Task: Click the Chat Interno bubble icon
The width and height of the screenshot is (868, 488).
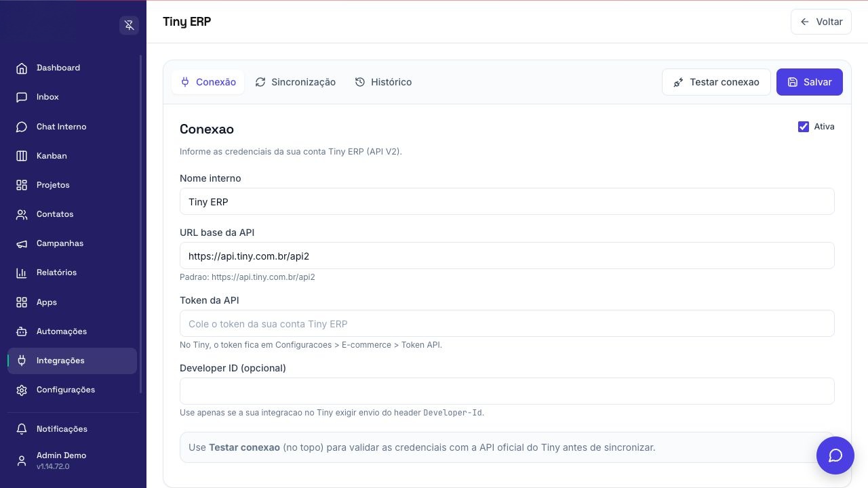Action: (22, 127)
